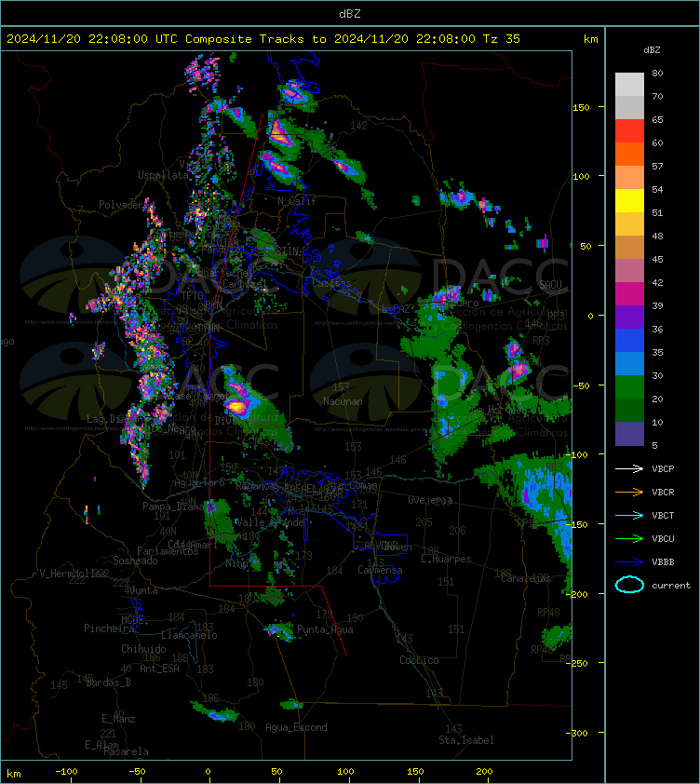Click the composite tracks timestamp header text
Screen dimensions: 700x784
263,39
